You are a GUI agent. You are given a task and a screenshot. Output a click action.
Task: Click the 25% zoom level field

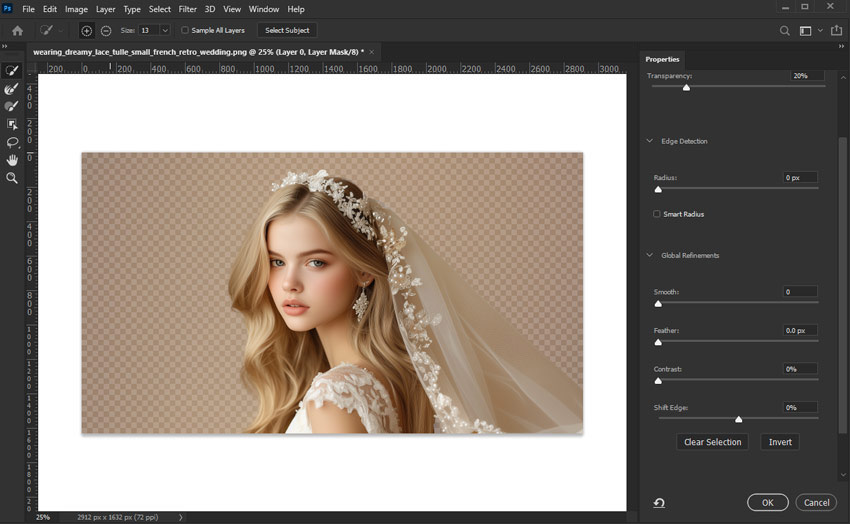(43, 517)
